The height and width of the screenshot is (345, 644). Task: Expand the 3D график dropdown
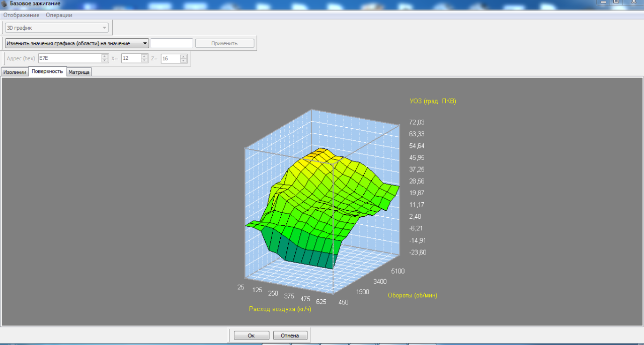104,28
